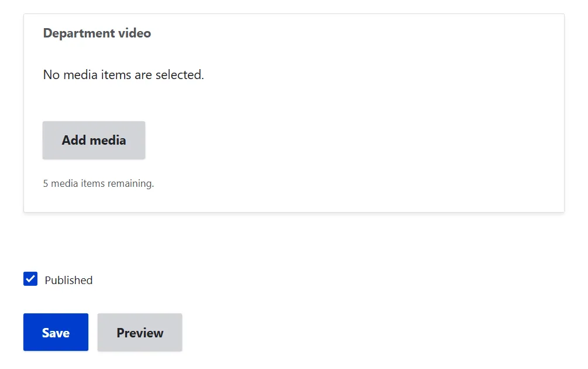The height and width of the screenshot is (369, 588).
Task: Save the content with the blue Save button
Action: (56, 332)
